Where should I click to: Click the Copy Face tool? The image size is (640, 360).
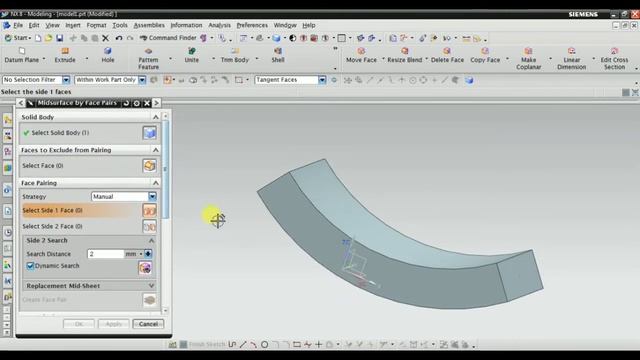point(485,55)
